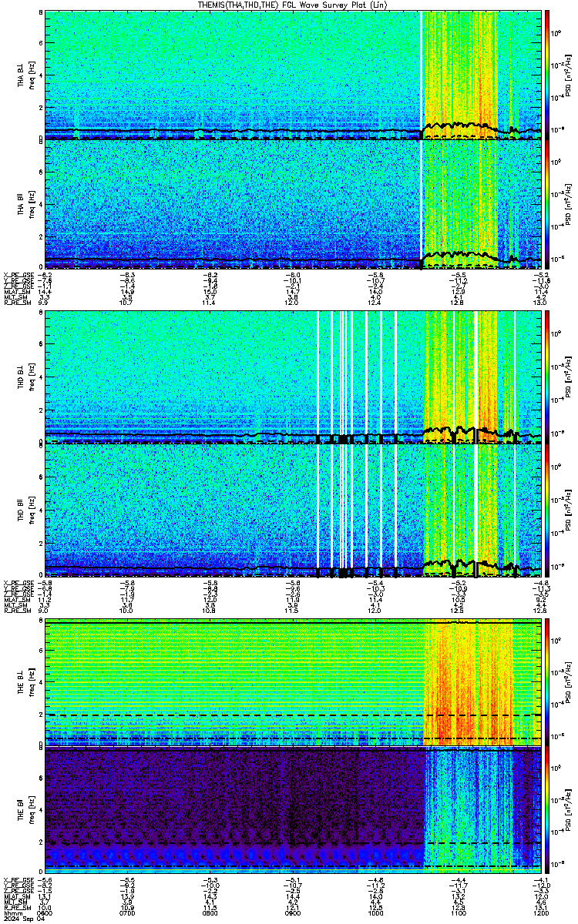578x924 pixels.
Task: Select the THE B-perpendicular spectrogram panel
Action: (294, 682)
